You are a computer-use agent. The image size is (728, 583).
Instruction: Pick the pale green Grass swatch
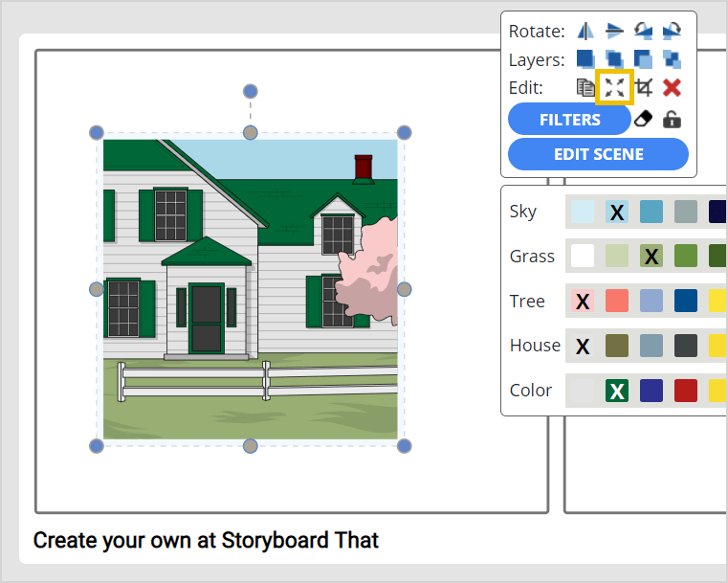[617, 256]
